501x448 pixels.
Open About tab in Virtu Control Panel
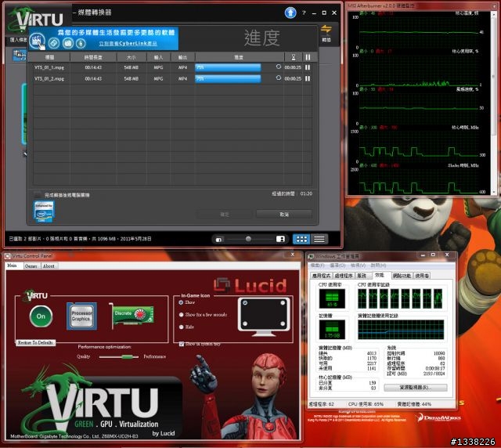click(x=49, y=266)
